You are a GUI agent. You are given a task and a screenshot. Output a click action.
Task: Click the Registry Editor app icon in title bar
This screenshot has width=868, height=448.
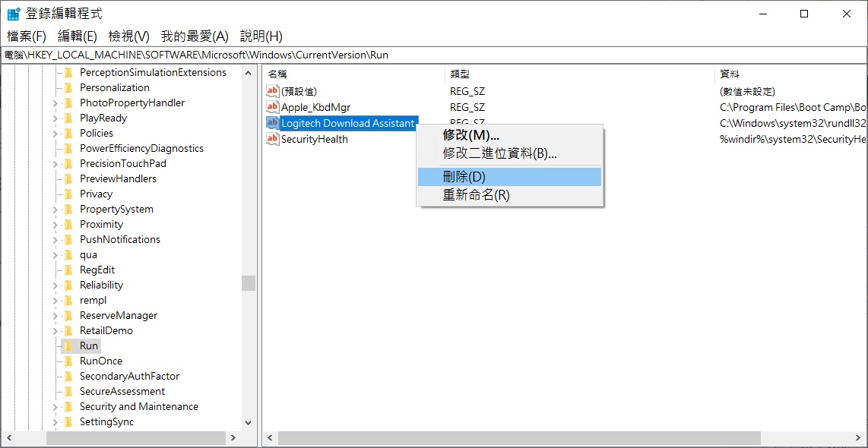point(13,14)
